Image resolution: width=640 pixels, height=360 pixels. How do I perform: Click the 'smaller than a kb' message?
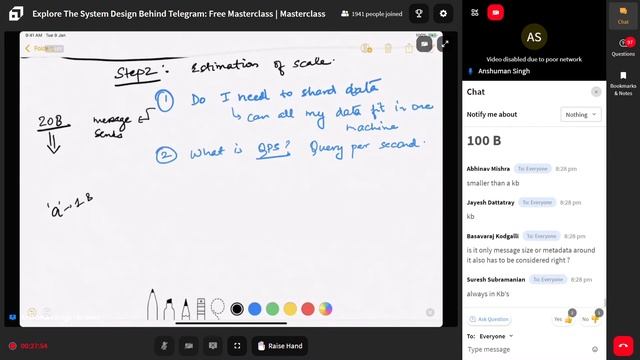[x=493, y=183]
